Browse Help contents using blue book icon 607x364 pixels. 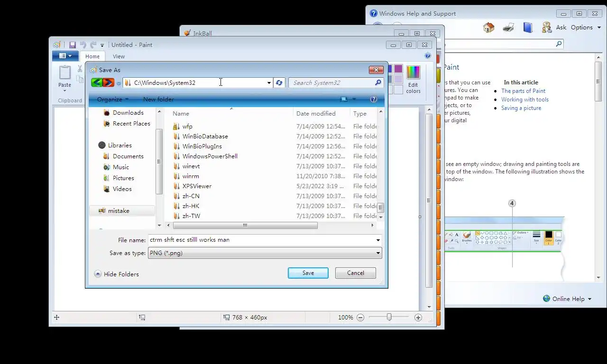click(528, 27)
